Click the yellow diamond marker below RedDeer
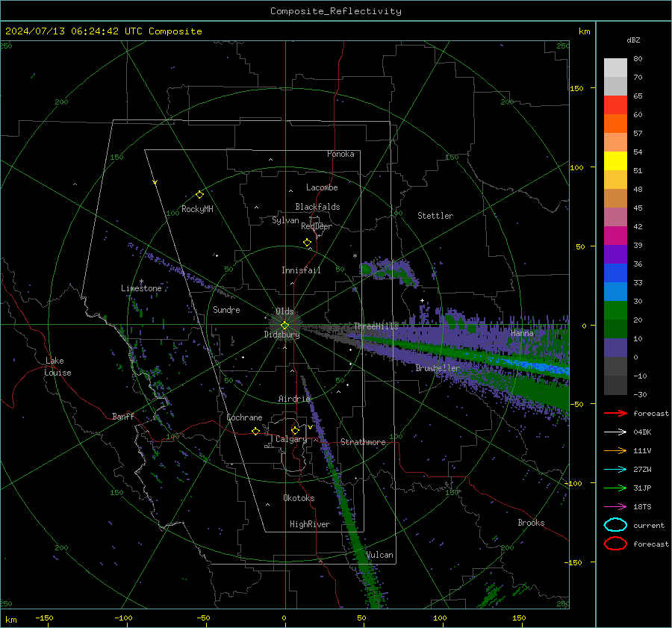The width and height of the screenshot is (672, 628). pyautogui.click(x=307, y=243)
